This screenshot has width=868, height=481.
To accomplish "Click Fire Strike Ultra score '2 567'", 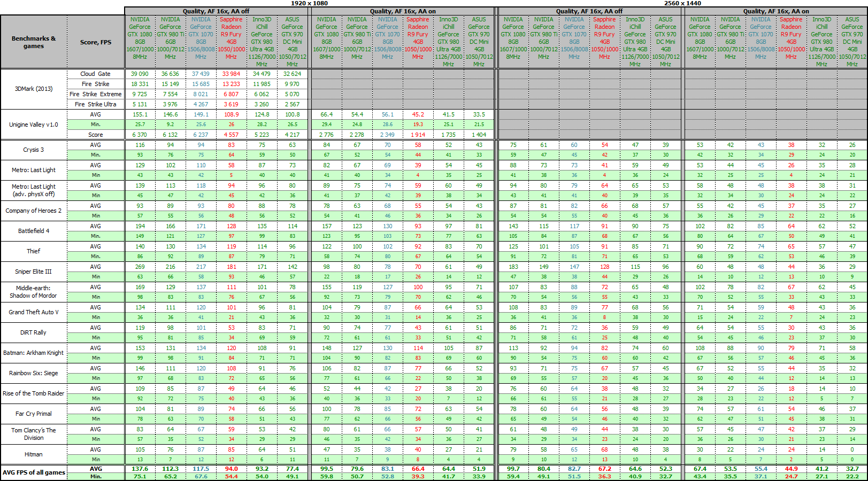I will tap(293, 104).
